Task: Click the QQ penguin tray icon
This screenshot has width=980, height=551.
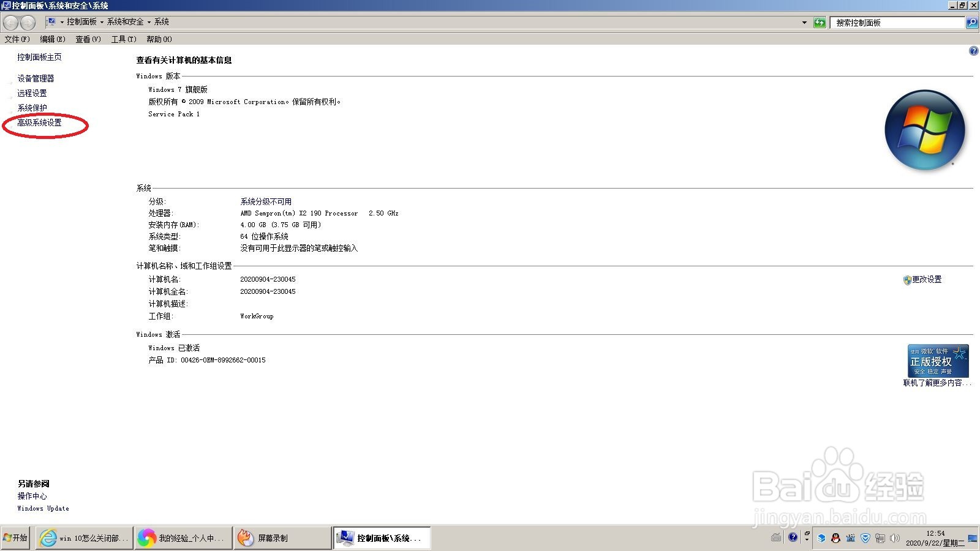Action: point(835,538)
